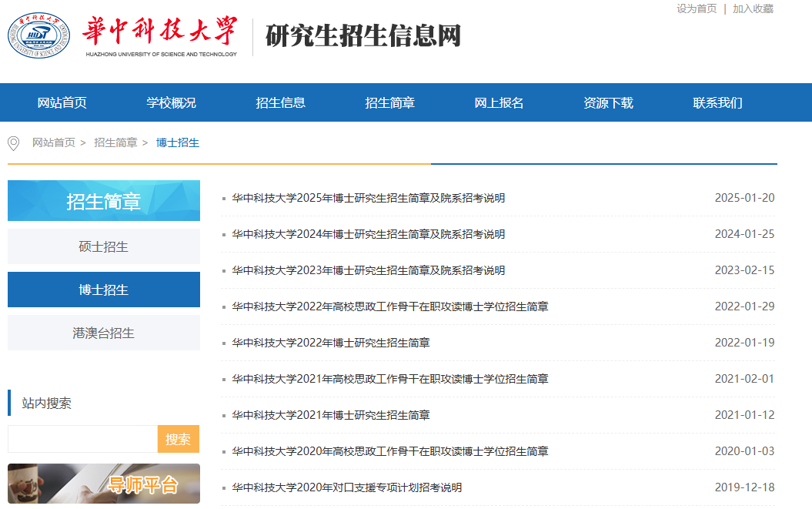This screenshot has width=812, height=509.
Task: Select 港澳台招生 sidebar item
Action: point(104,333)
